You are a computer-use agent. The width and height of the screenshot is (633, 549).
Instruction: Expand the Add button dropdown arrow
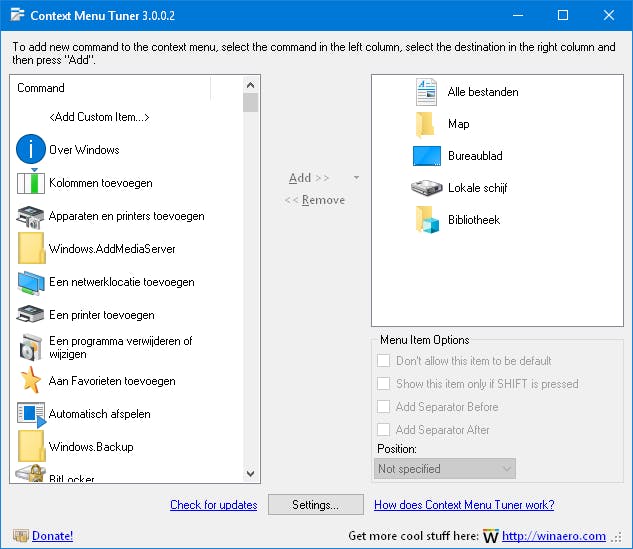357,178
